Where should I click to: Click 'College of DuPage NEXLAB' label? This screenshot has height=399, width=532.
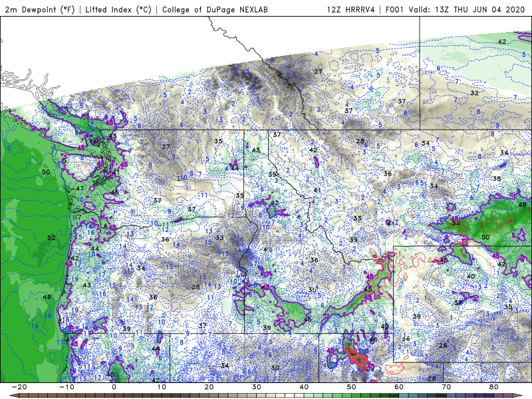[215, 9]
